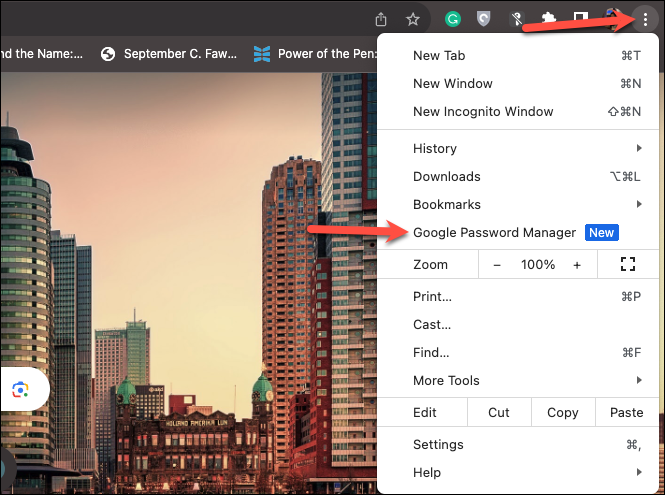Expand the Help submenu
The height and width of the screenshot is (495, 665).
pyautogui.click(x=518, y=473)
